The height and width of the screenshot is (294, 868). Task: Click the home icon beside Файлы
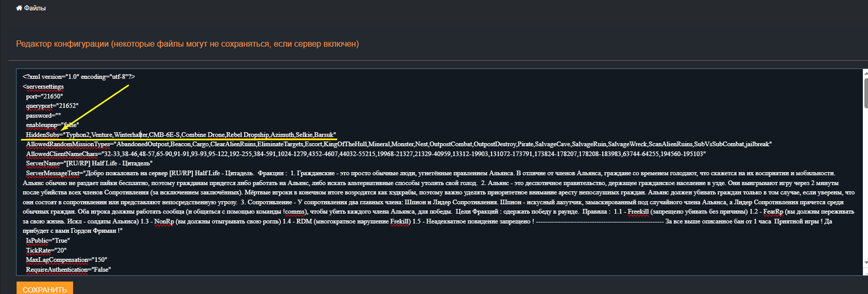pyautogui.click(x=19, y=8)
